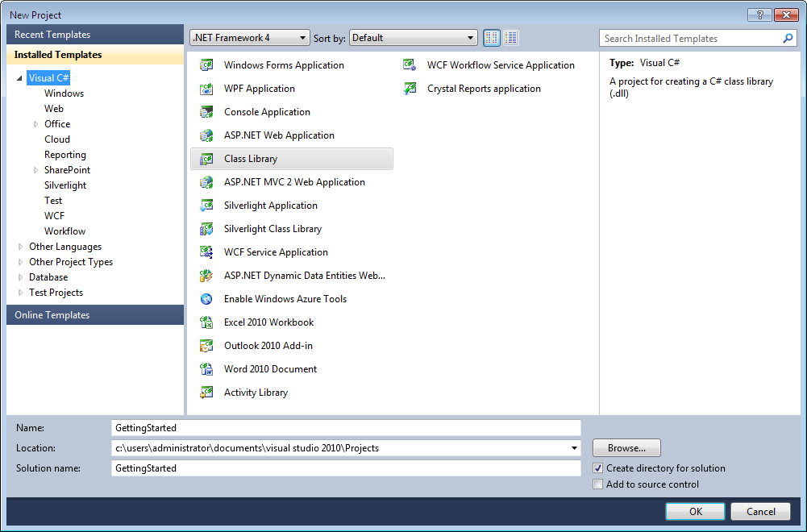
Task: Select the Workflow category in tree
Action: 64,231
